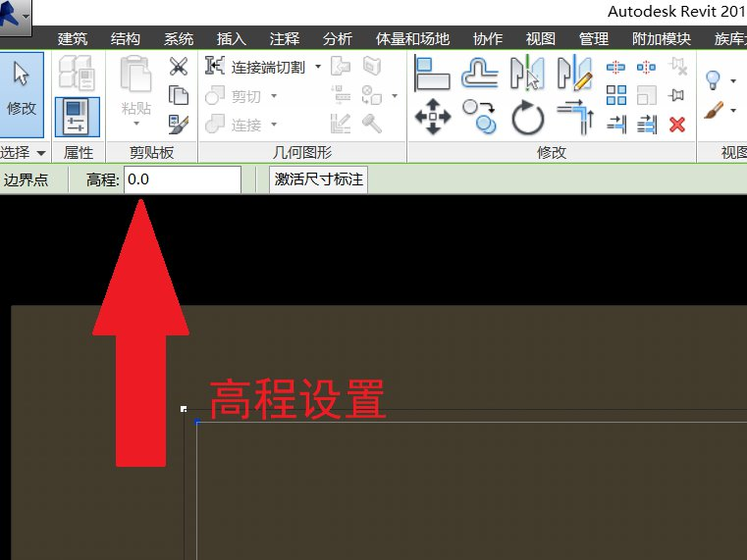
Task: Select the Modify arrow tool
Action: 22,94
